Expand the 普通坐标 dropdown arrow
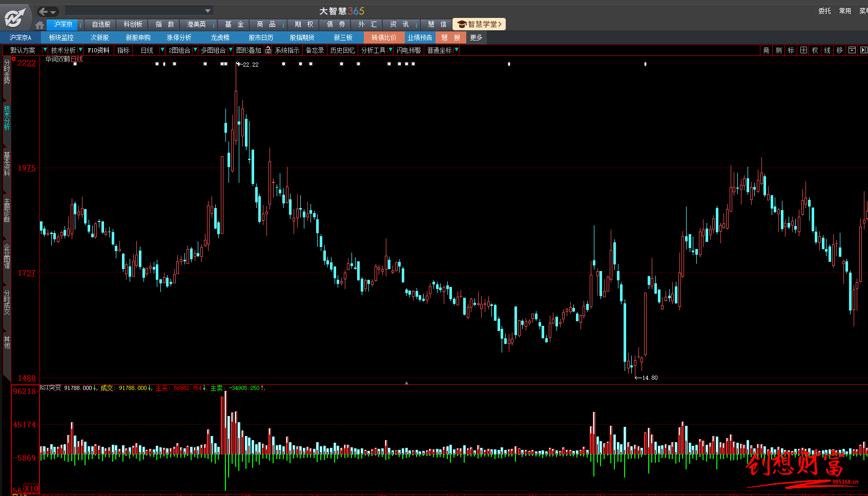Screen dimensions: 868x496 pos(457,50)
